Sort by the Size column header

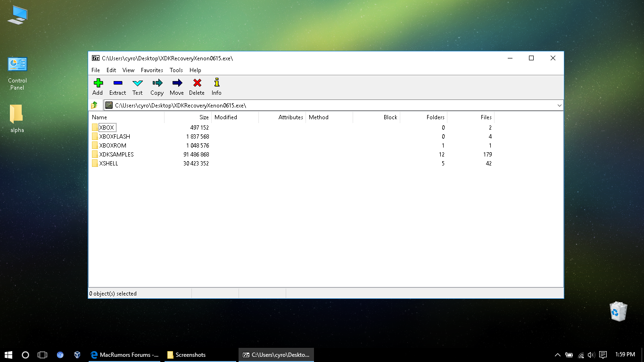(x=188, y=117)
